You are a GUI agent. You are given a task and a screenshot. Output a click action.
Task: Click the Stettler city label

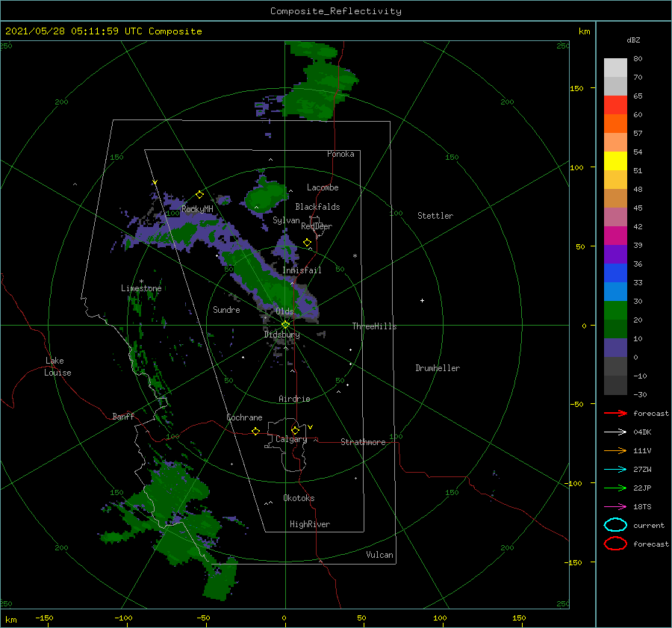point(435,216)
